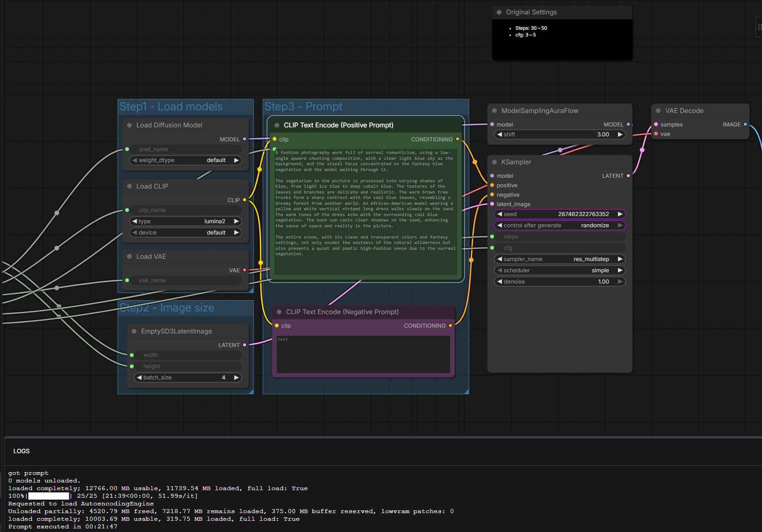Open the control after generate dropdown
762x532 pixels.
(559, 225)
